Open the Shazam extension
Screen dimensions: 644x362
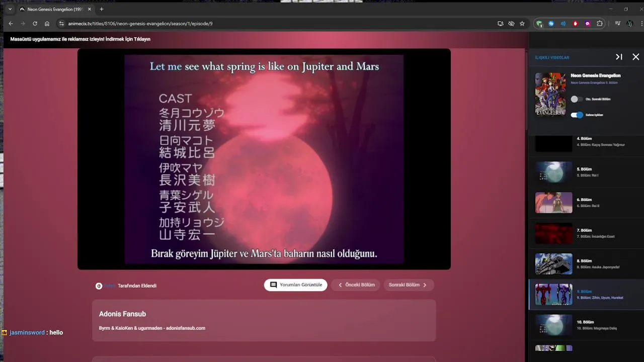pyautogui.click(x=551, y=24)
